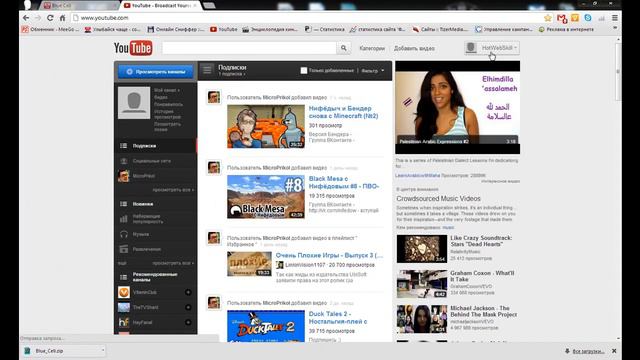Click the 'Like Crazy Soundtrack' video title

click(481, 241)
